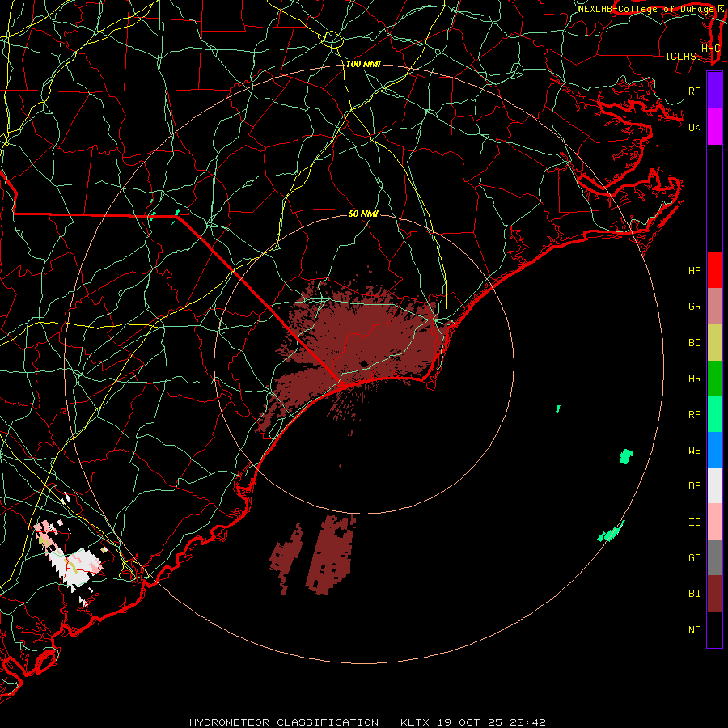Choose the mint green RA rain swatch
This screenshot has width=728, height=728.
[x=714, y=414]
